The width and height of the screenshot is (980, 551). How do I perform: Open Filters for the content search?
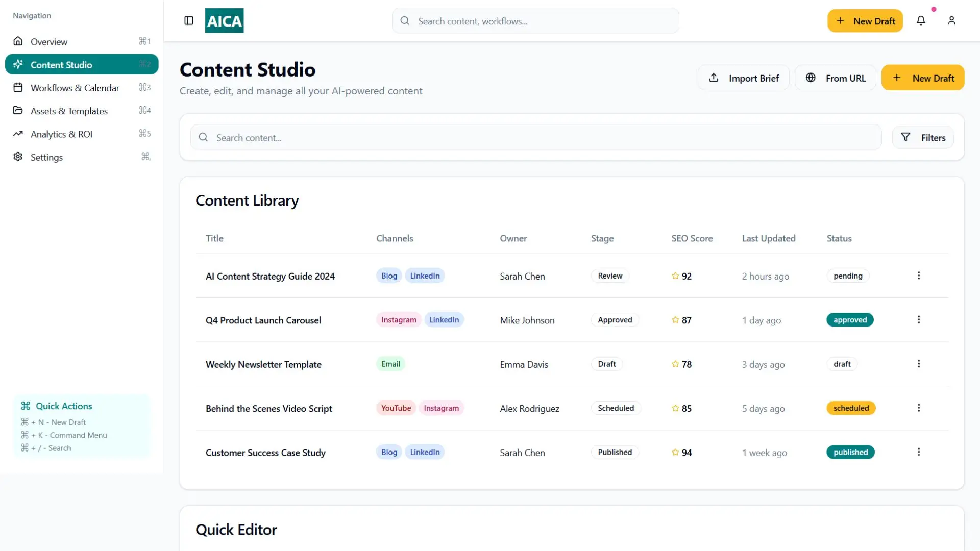pyautogui.click(x=923, y=137)
